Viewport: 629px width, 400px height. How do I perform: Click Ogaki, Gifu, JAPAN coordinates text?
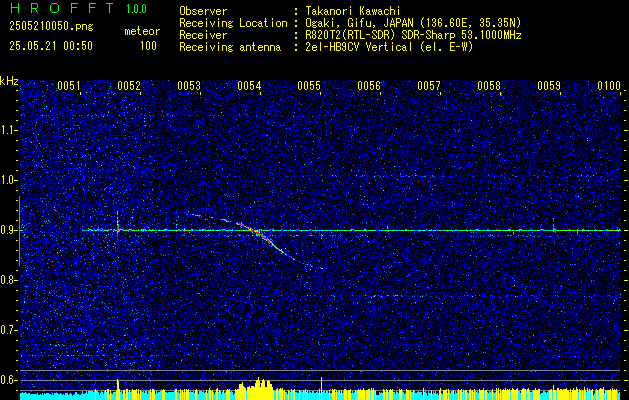[x=413, y=23]
